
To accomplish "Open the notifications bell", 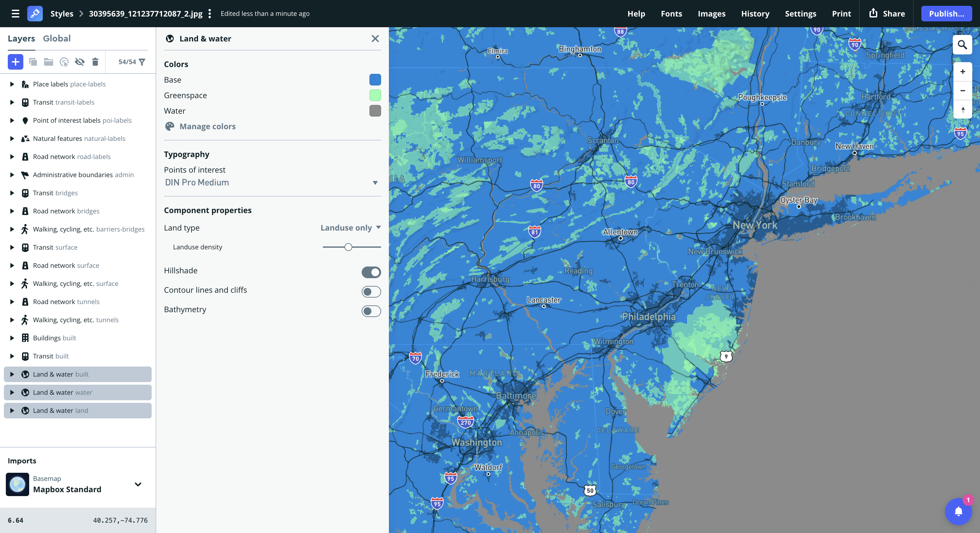I will click(x=958, y=511).
